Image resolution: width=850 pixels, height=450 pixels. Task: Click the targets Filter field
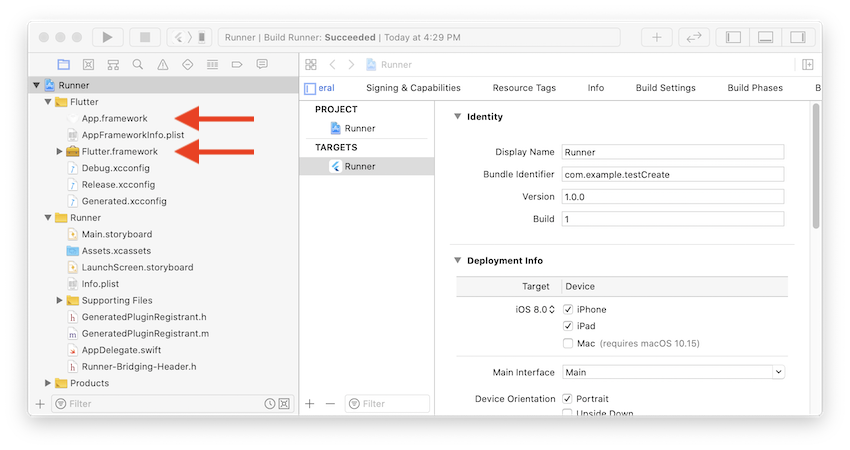pyautogui.click(x=387, y=404)
